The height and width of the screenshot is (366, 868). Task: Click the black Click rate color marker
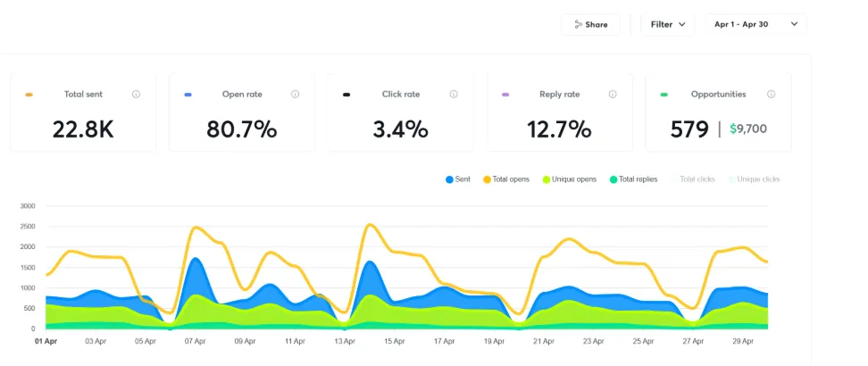tap(346, 95)
